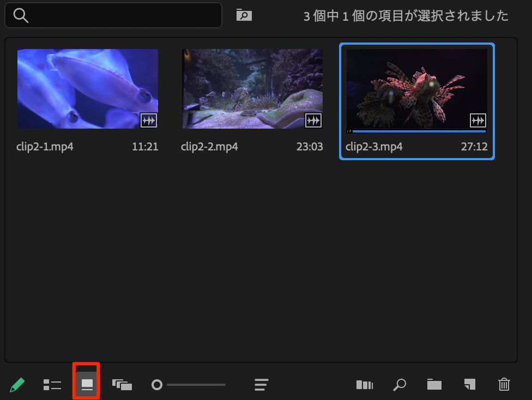Open the New Item menu

[469, 385]
